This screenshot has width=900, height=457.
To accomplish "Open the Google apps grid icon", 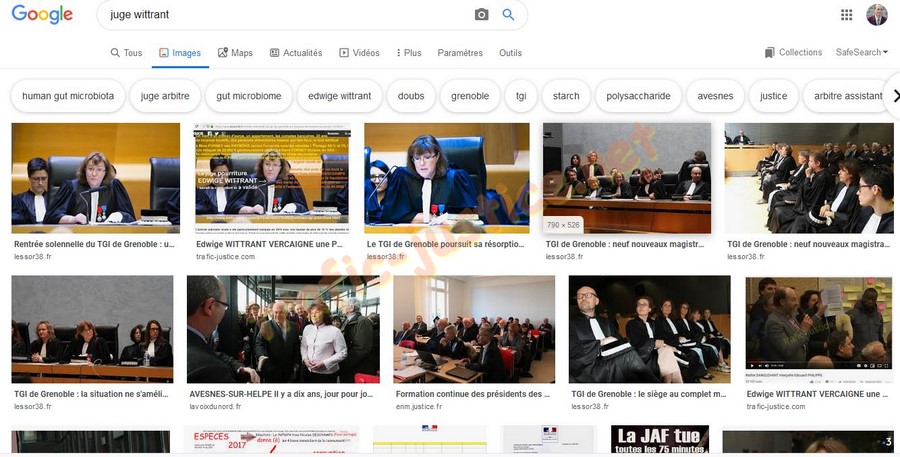I will [846, 15].
